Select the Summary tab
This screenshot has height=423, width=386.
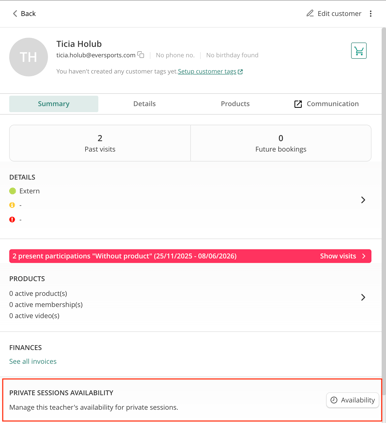tap(54, 104)
